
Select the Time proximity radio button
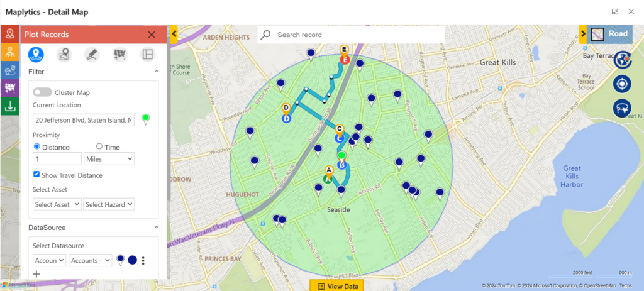[99, 146]
